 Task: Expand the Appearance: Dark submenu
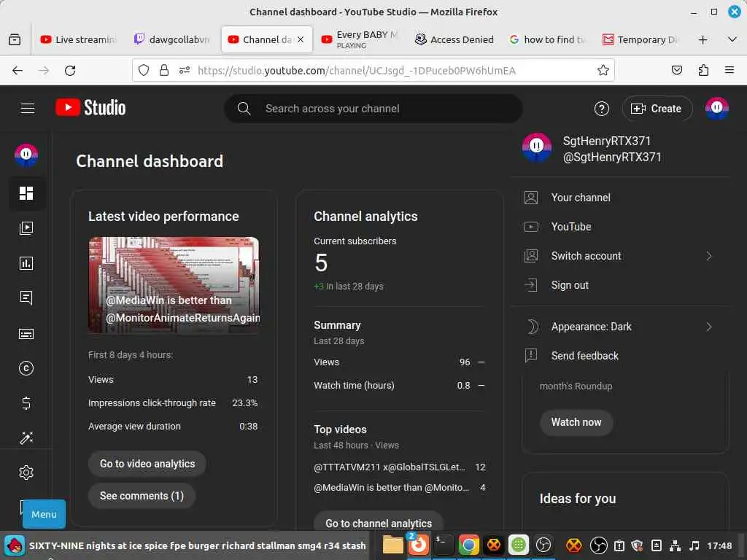pyautogui.click(x=709, y=327)
